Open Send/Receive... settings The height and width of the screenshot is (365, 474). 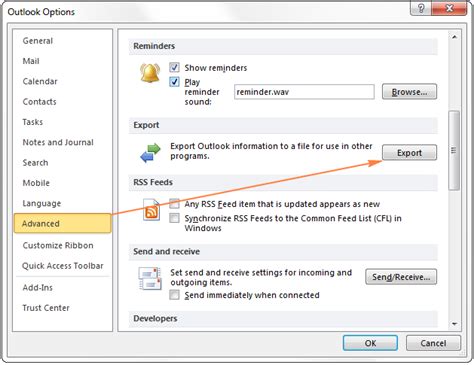click(401, 277)
